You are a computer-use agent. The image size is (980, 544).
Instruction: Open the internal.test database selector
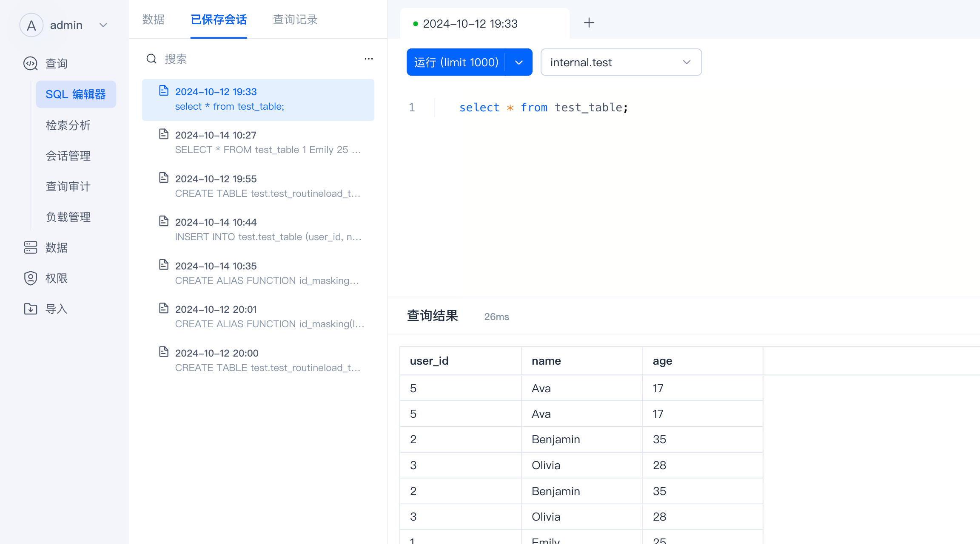(x=621, y=62)
